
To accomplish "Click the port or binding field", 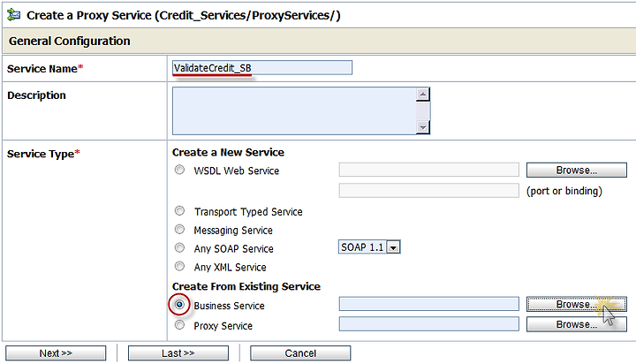I will coord(428,190).
